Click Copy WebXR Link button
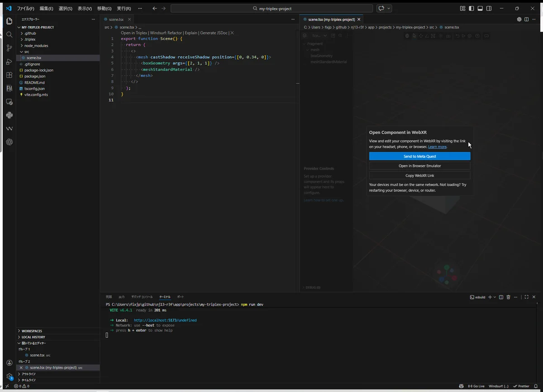543x392 pixels. click(x=419, y=175)
